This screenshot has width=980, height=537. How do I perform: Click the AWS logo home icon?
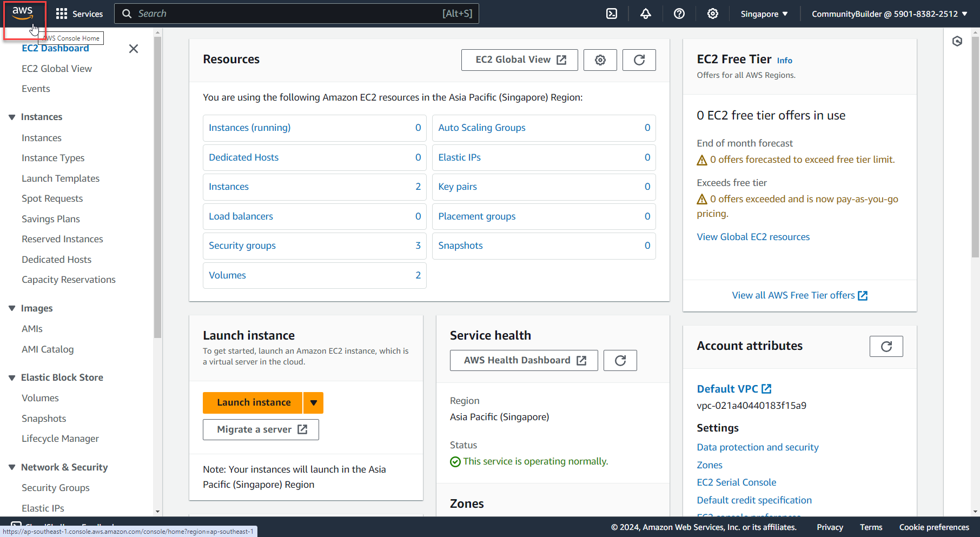[x=23, y=14]
